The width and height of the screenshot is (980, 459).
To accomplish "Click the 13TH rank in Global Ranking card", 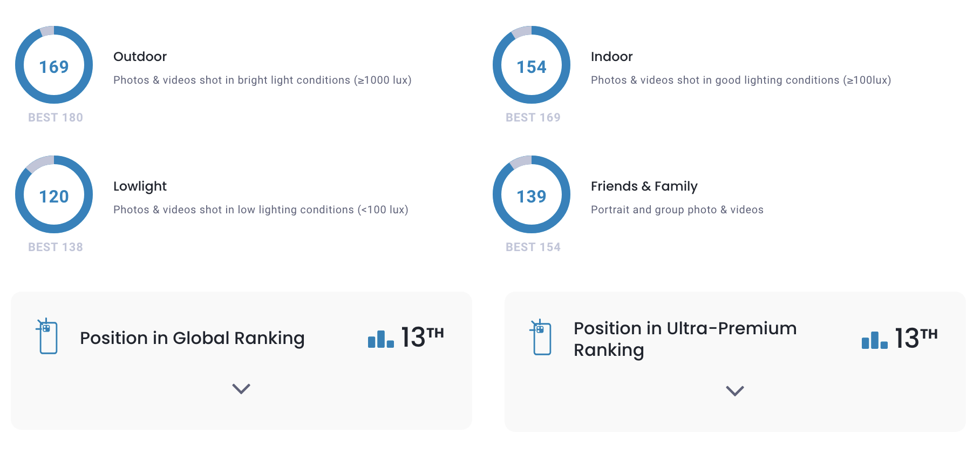I will click(x=422, y=337).
